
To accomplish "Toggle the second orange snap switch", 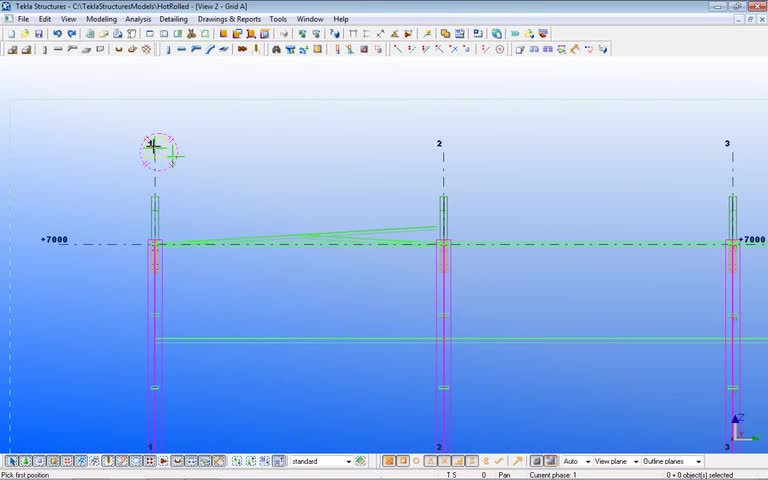I will pos(402,461).
